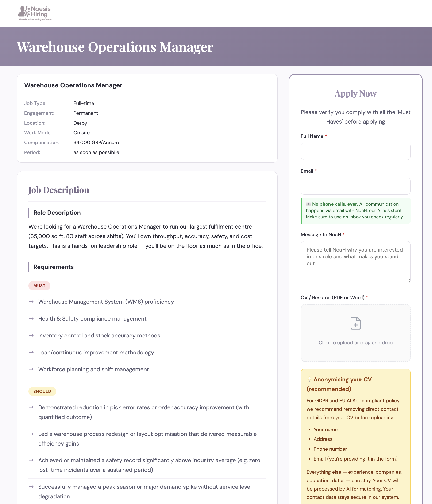Click inside the Full Name field
Screen dimensions: 432x504
click(355, 151)
